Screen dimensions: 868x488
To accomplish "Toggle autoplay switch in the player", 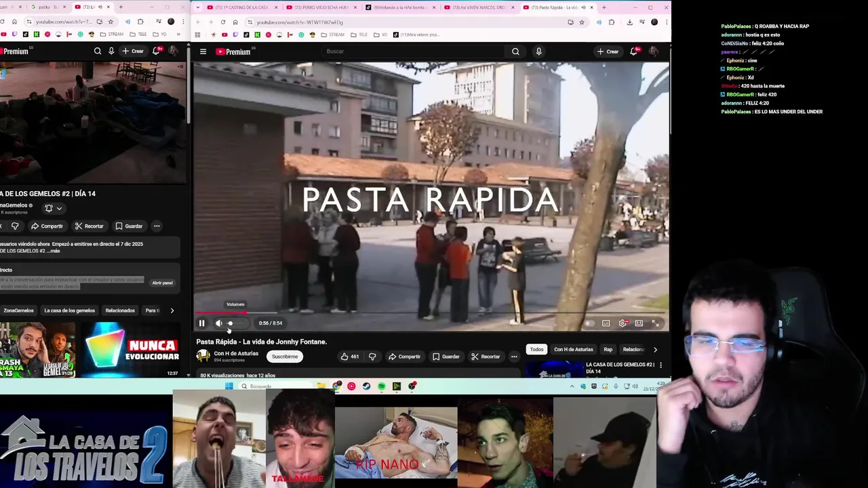I will (589, 323).
